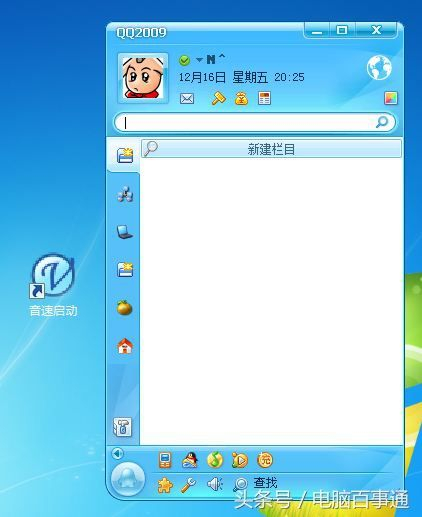Click the search magnifier in the search box
Screen dimensions: 422x517
pos(382,122)
